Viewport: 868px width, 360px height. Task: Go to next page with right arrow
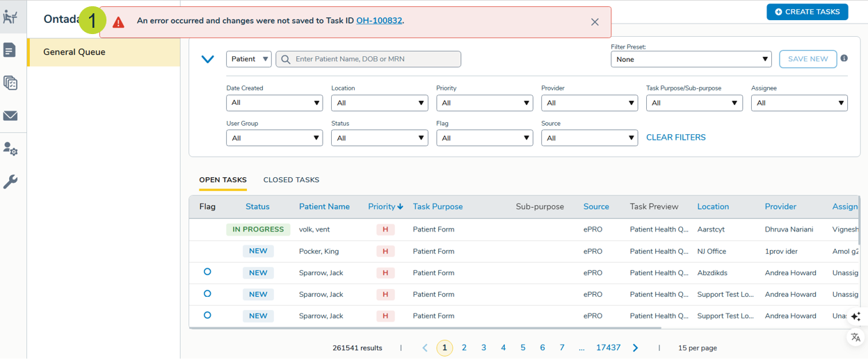pyautogui.click(x=635, y=347)
